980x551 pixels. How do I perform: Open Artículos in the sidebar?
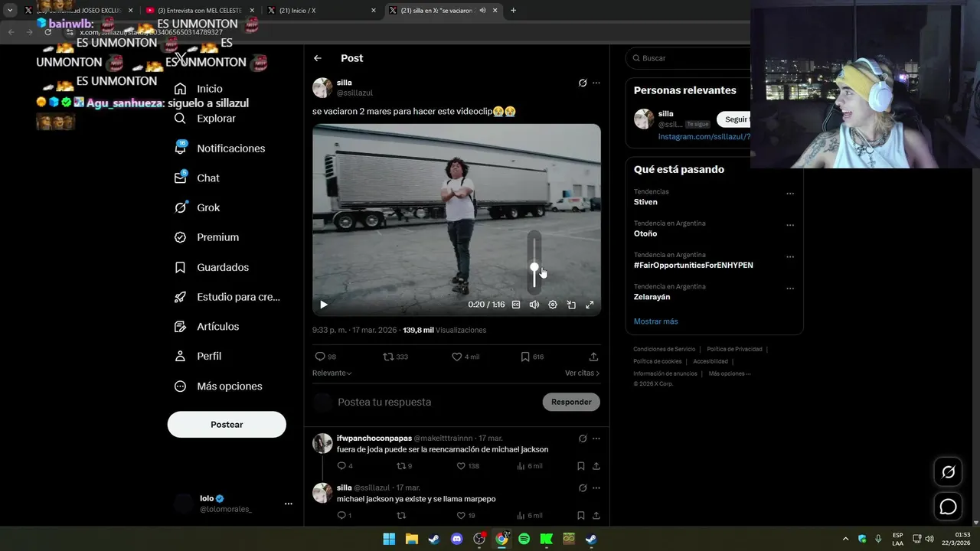[x=206, y=327]
